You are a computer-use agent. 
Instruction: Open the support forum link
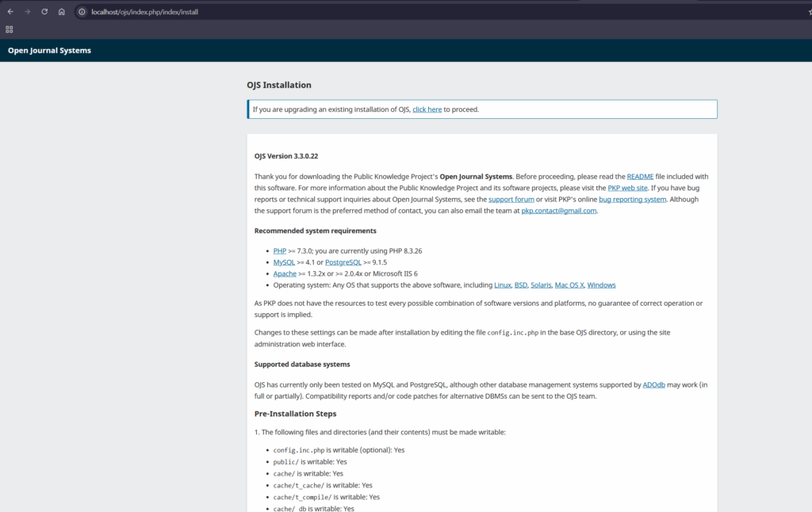click(511, 199)
